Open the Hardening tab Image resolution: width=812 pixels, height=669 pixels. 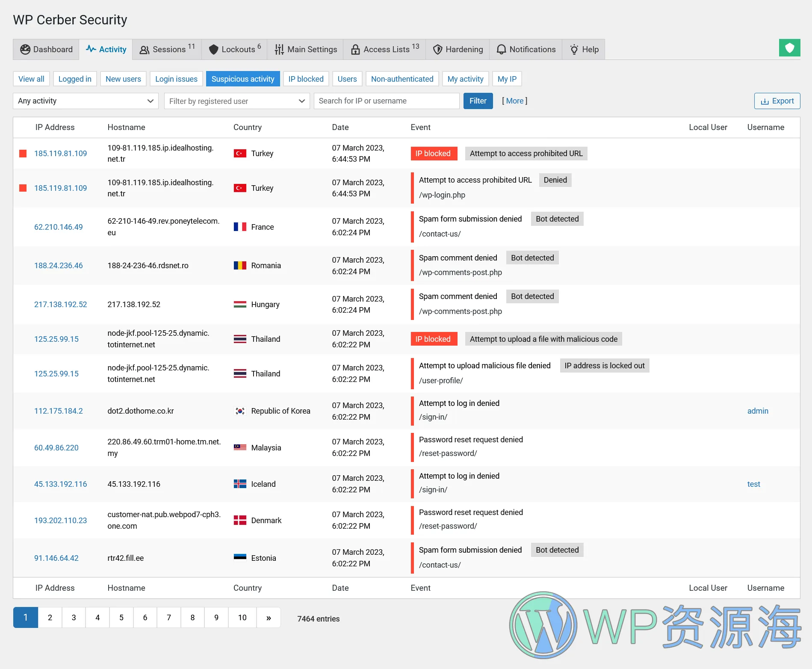click(x=458, y=49)
